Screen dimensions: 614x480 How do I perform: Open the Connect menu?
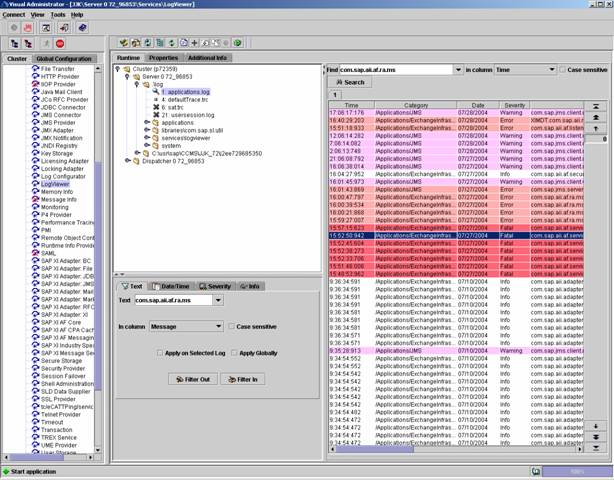click(x=14, y=15)
